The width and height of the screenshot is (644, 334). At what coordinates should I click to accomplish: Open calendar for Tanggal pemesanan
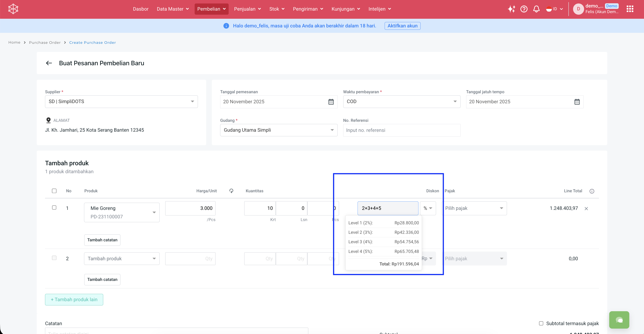(331, 102)
